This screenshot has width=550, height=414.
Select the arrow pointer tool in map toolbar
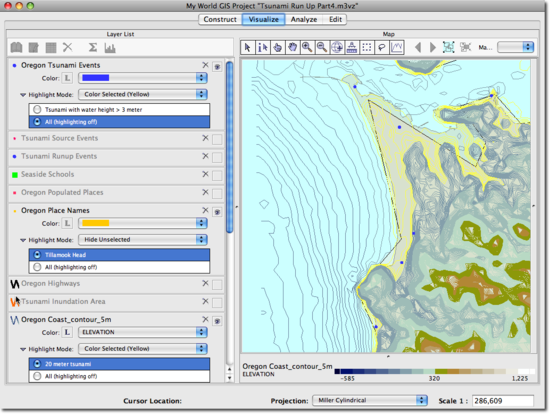coord(248,47)
